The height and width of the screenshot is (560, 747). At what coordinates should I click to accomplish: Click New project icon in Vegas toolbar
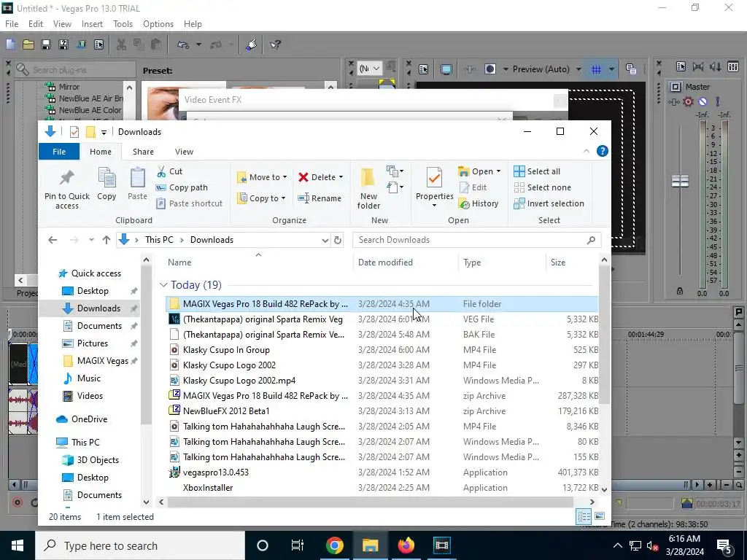(x=10, y=44)
